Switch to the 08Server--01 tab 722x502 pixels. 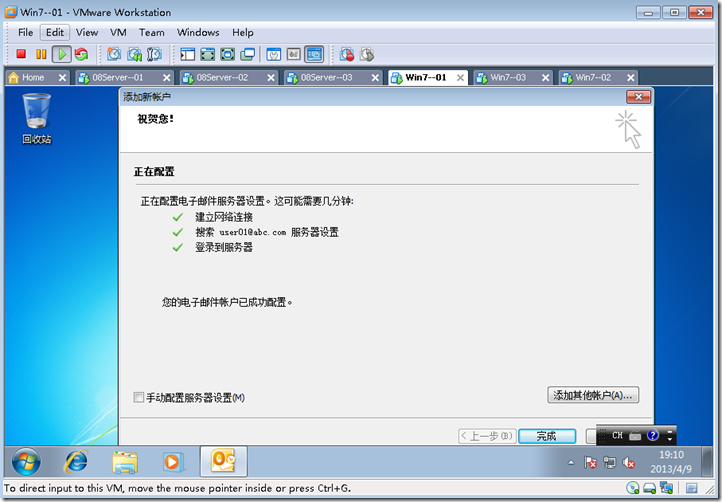(117, 77)
